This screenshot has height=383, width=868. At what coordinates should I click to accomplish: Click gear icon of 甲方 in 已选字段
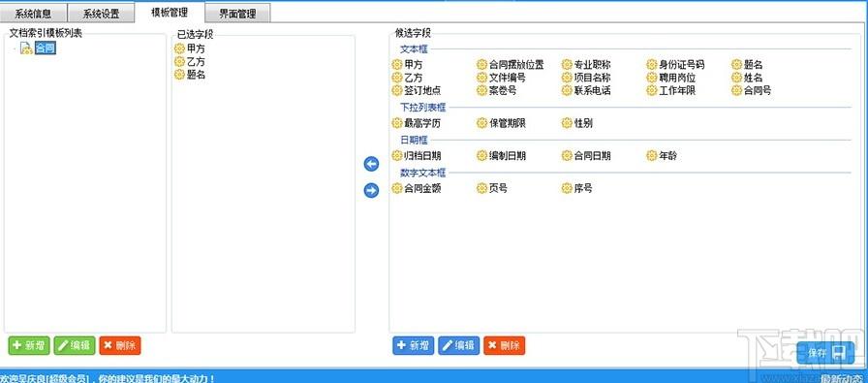pos(179,48)
